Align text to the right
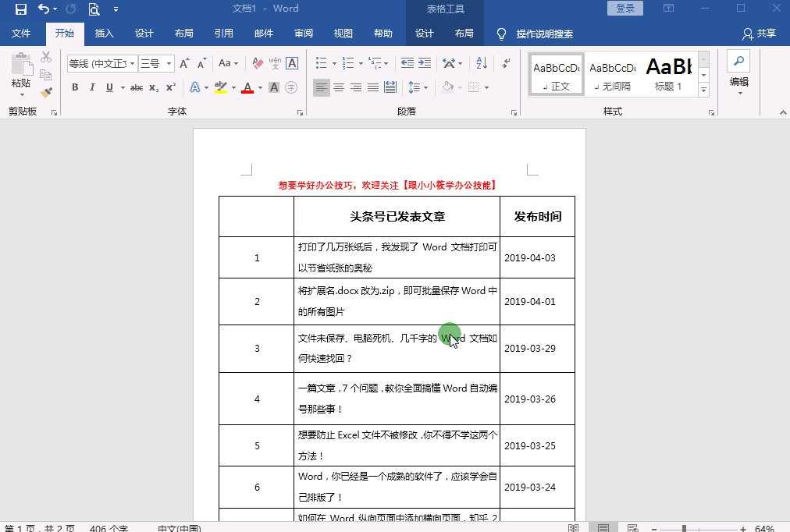Image resolution: width=790 pixels, height=532 pixels. coord(356,87)
